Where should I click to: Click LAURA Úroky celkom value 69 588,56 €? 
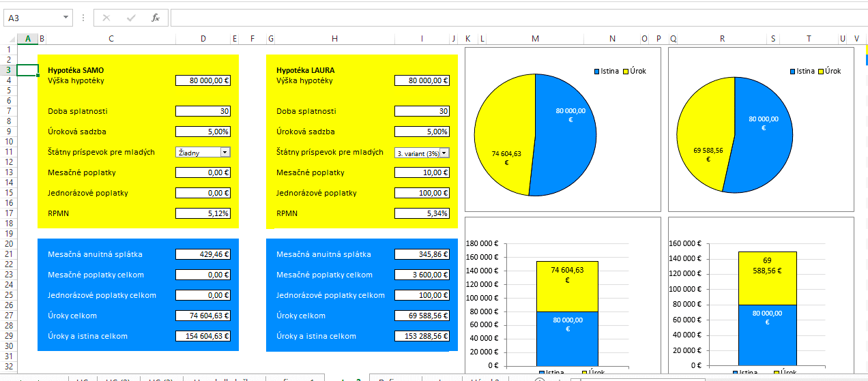click(x=422, y=316)
